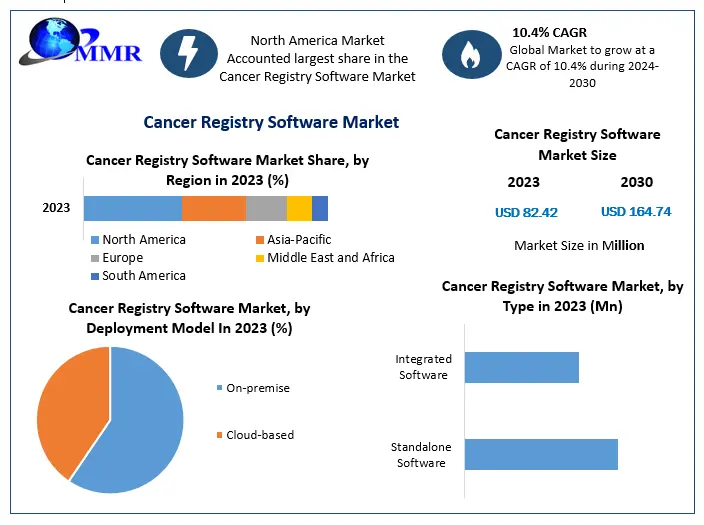Click the Europe legend gray swatch
This screenshot has height=525, width=704.
[x=95, y=258]
